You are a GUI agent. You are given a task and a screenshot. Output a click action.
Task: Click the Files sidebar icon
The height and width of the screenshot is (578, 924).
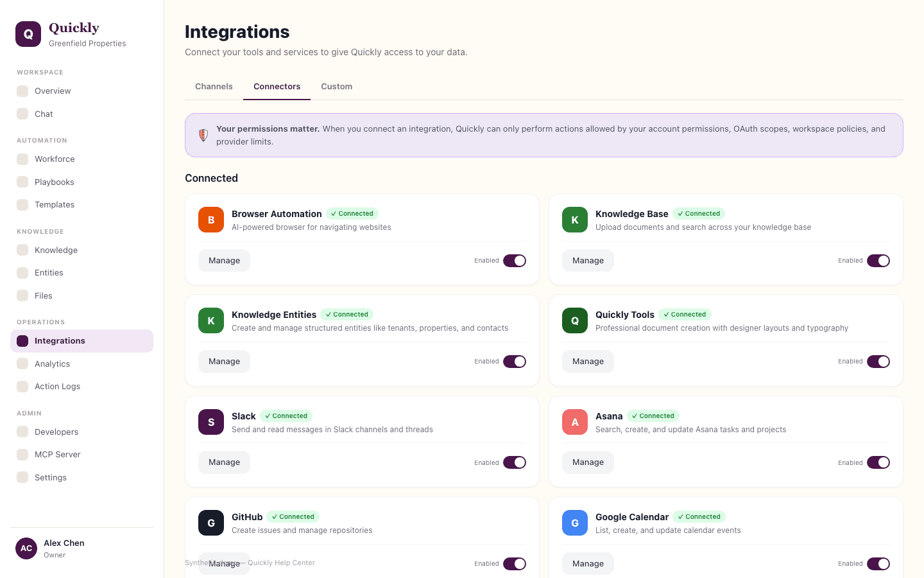click(22, 295)
